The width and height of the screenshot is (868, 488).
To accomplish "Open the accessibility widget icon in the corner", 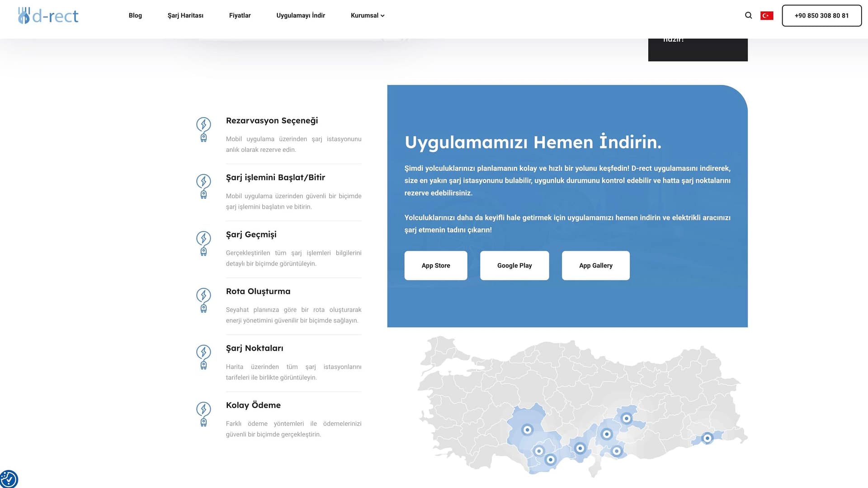I will (x=8, y=479).
